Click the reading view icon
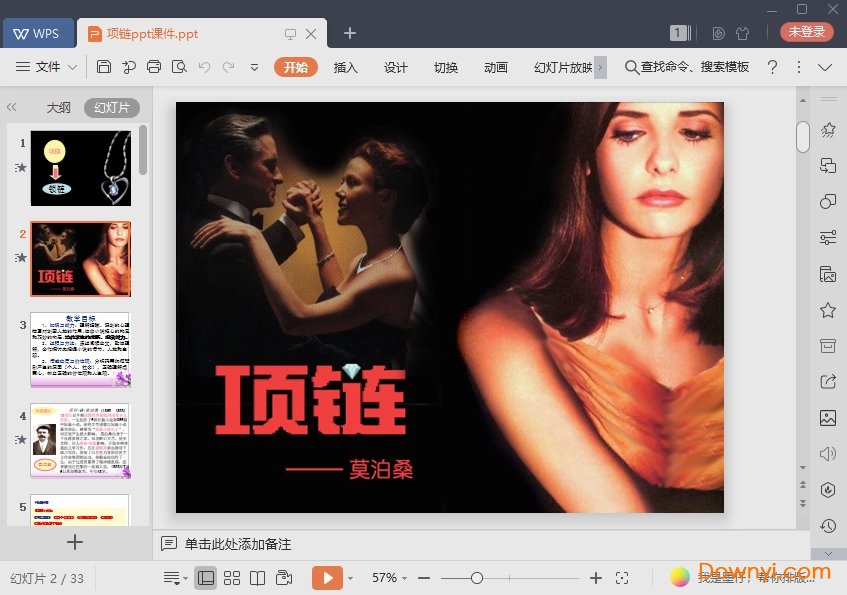Viewport: 847px width, 595px height. (x=259, y=578)
